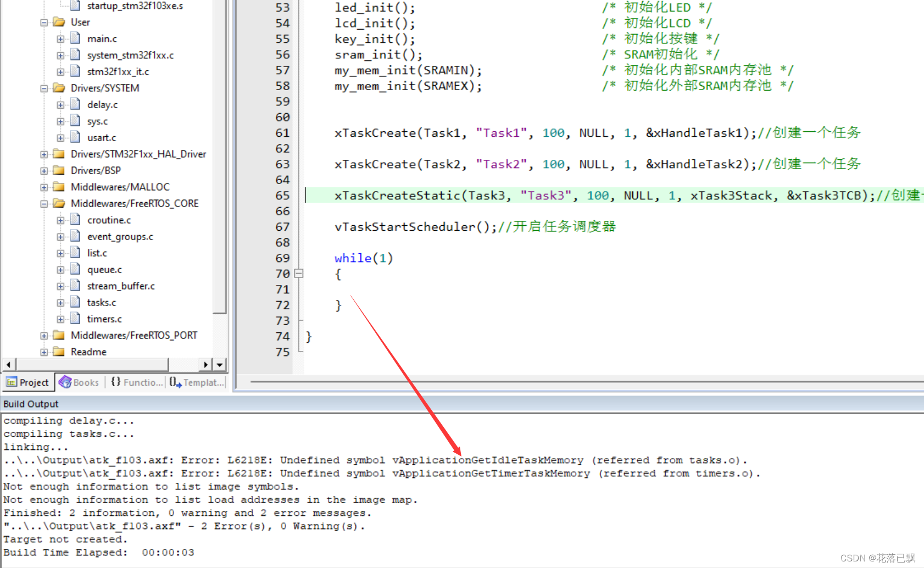The height and width of the screenshot is (568, 924).
Task: Click project panel scroll-right arrow
Action: pyautogui.click(x=205, y=364)
